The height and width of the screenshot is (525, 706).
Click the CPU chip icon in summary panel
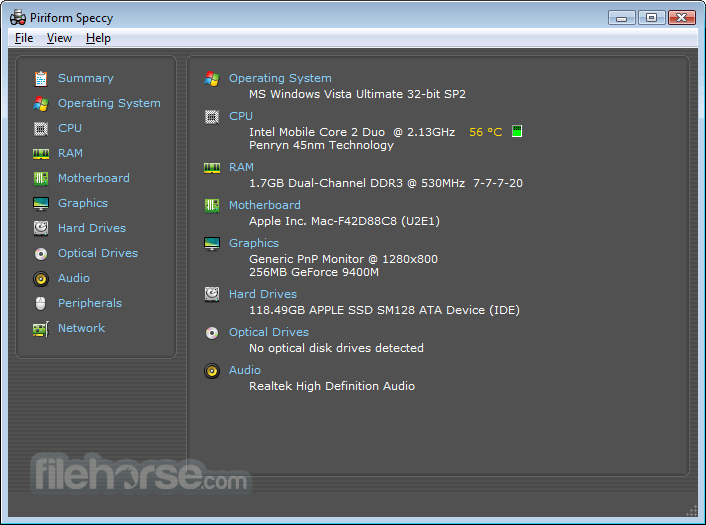(212, 117)
